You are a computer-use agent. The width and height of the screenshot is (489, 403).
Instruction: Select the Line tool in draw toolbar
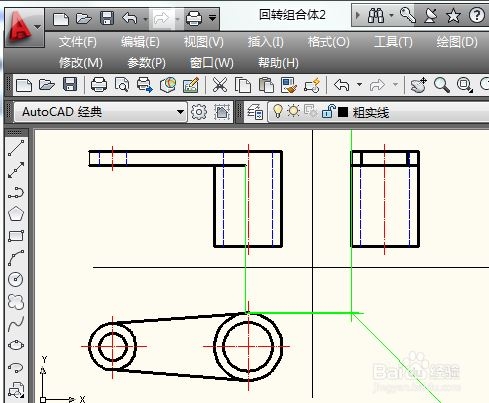16,148
